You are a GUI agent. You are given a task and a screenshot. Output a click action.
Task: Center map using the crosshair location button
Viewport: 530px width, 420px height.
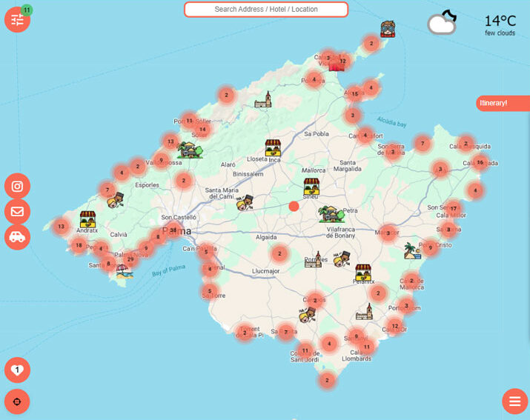point(17,401)
